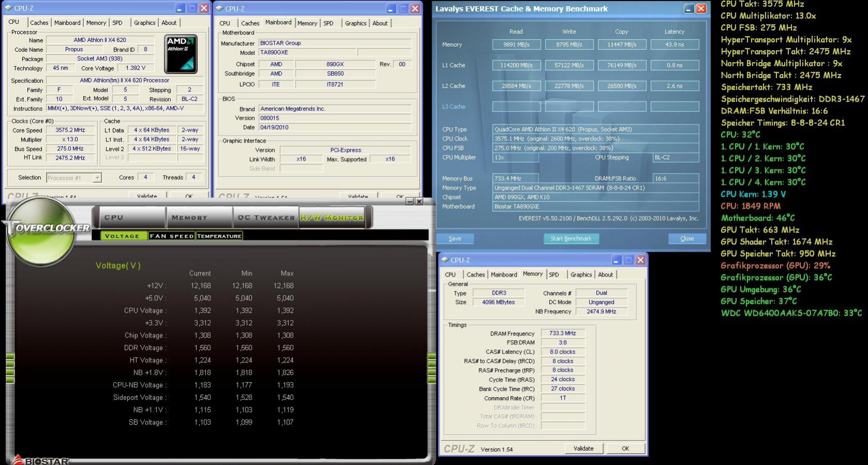Click the Memory Latency value 43.9 ns
Image resolution: width=868 pixels, height=465 pixels.
(x=674, y=45)
